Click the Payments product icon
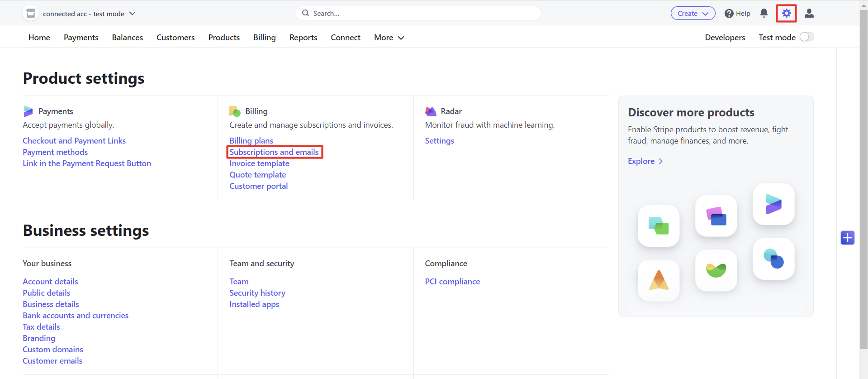 28,111
